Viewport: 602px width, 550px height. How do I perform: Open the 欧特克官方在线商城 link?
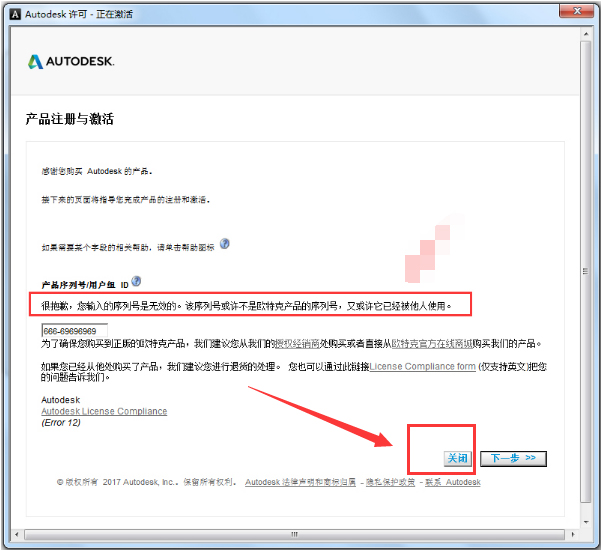[x=432, y=344]
